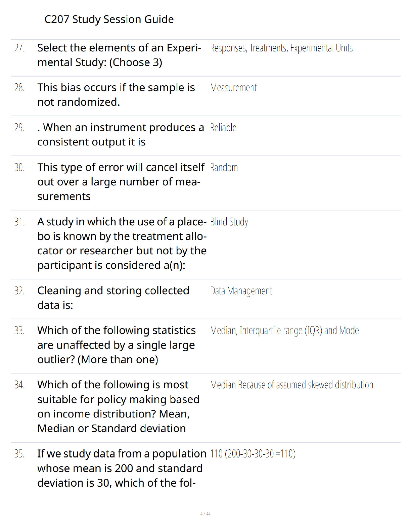Click the page number 4 / 44 footer
This screenshot has height=532, width=411.
(x=205, y=514)
